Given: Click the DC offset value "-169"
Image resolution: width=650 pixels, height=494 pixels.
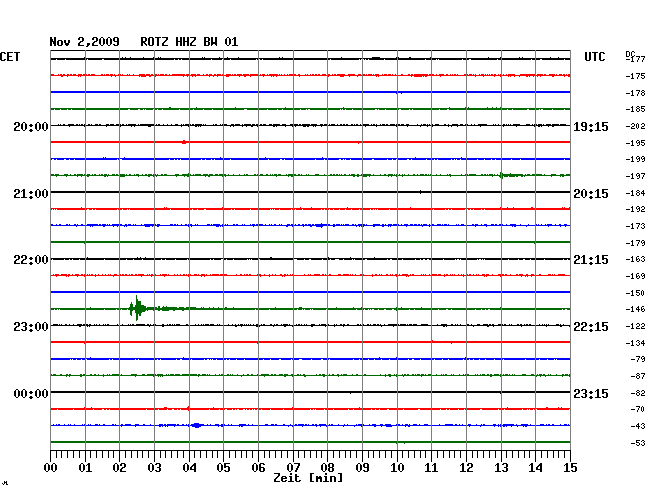Looking at the screenshot, I should tap(636, 276).
